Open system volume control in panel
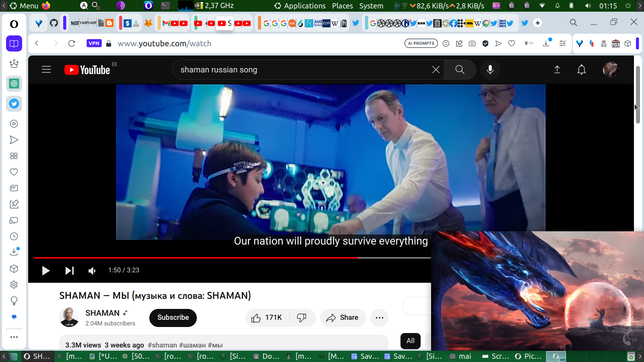This screenshot has height=362, width=644. (x=588, y=6)
